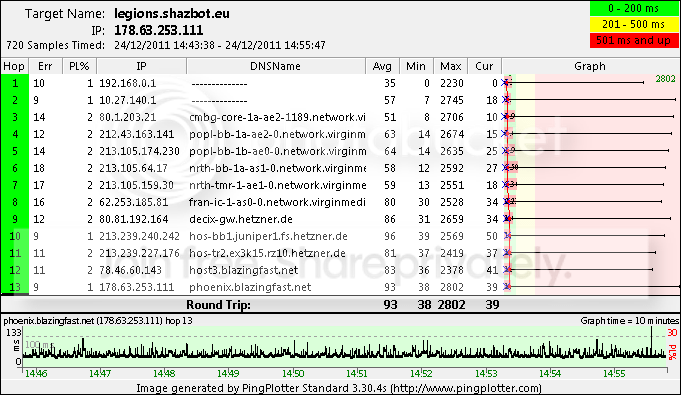The width and height of the screenshot is (681, 395).
Task: Click header IP value 178.63.253.111
Action: (x=159, y=30)
